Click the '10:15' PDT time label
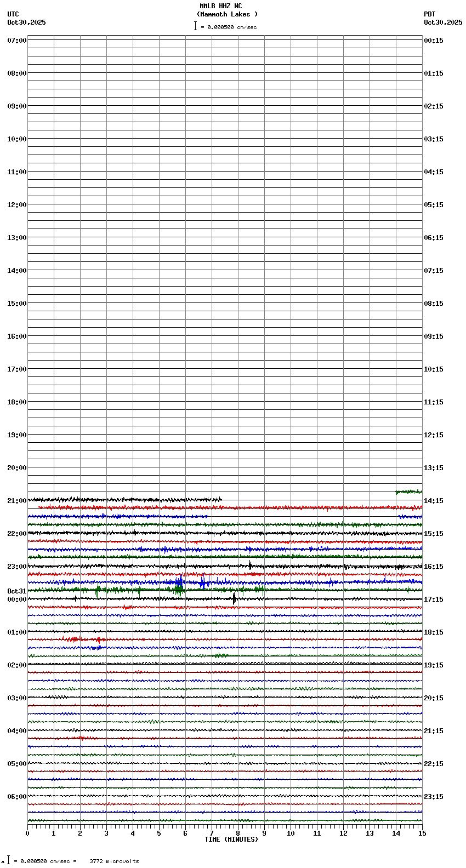The image size is (466, 868). coord(434,369)
